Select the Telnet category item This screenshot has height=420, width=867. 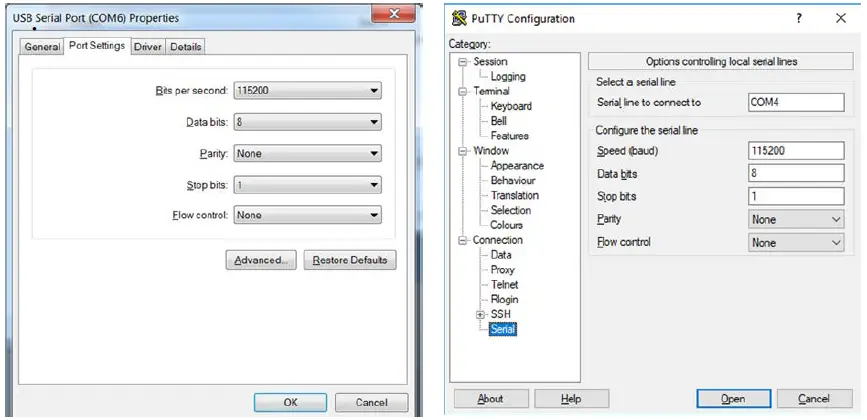point(504,285)
